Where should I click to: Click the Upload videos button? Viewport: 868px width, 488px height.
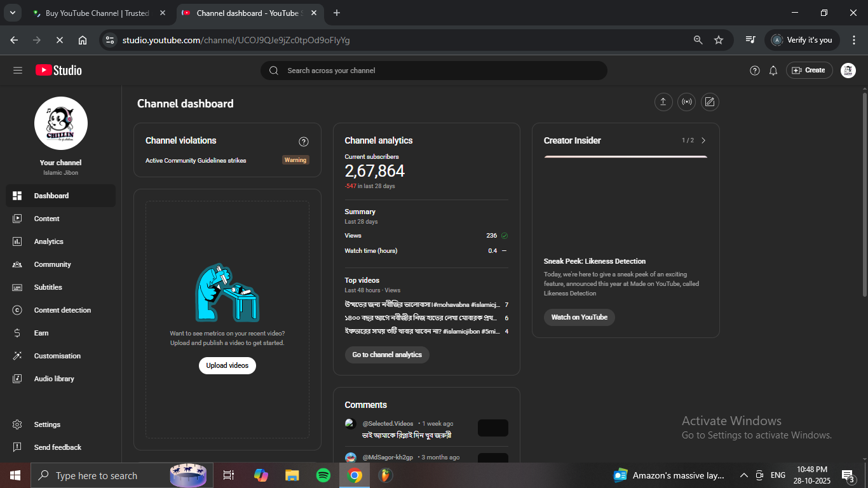click(x=227, y=365)
